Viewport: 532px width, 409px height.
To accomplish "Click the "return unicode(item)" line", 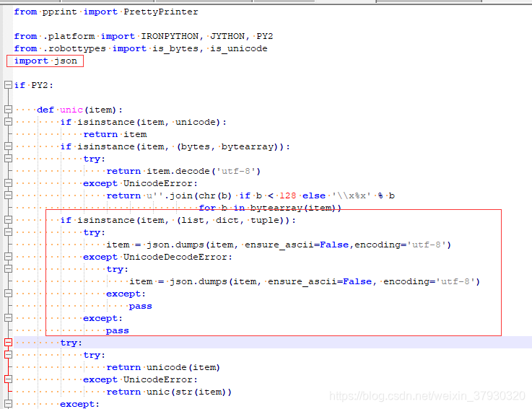I will pyautogui.click(x=163, y=367).
